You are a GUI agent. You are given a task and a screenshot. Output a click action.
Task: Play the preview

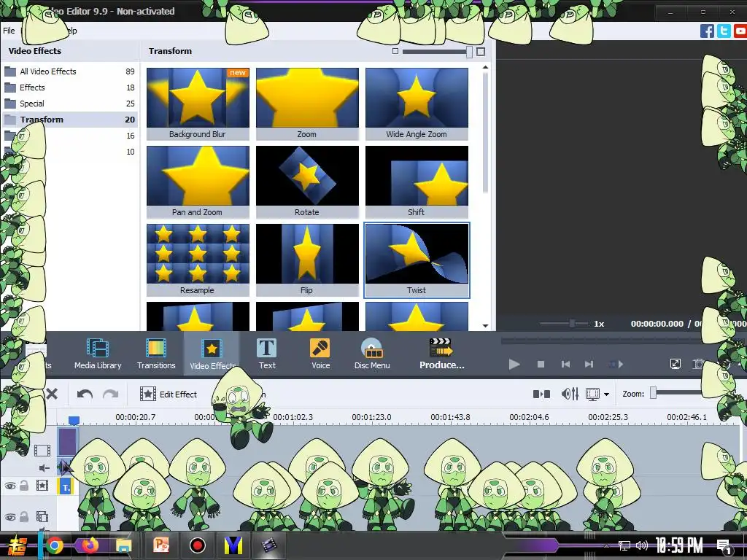pos(514,365)
